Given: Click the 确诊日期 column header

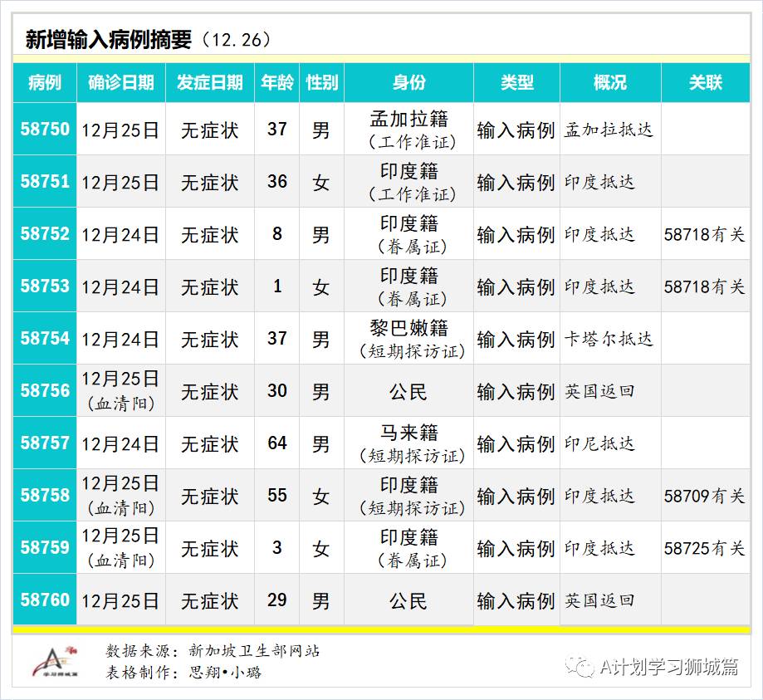Looking at the screenshot, I should (121, 83).
